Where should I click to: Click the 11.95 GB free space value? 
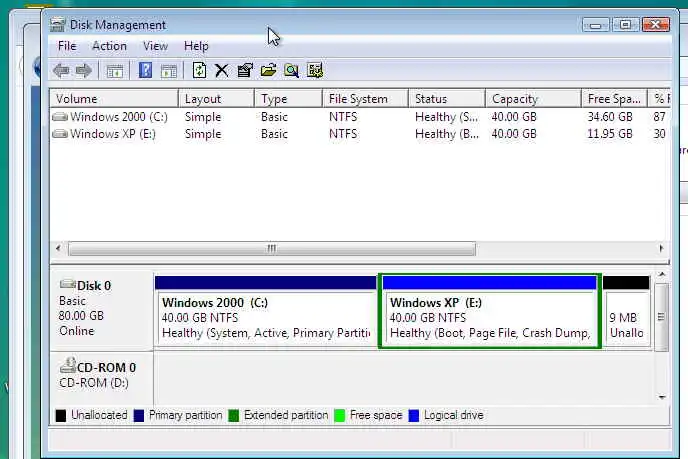coord(610,134)
